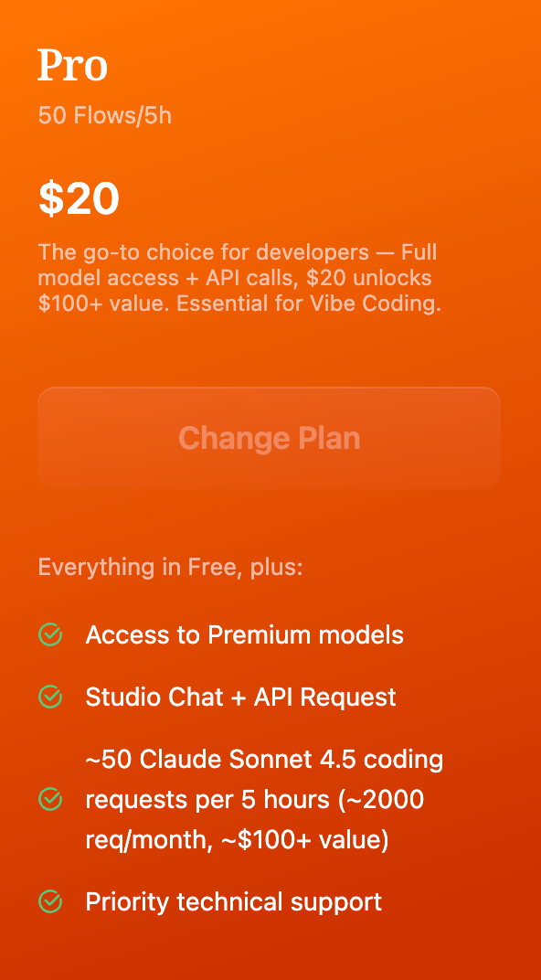Select the Pro plan title
This screenshot has width=541, height=980.
pyautogui.click(x=73, y=64)
